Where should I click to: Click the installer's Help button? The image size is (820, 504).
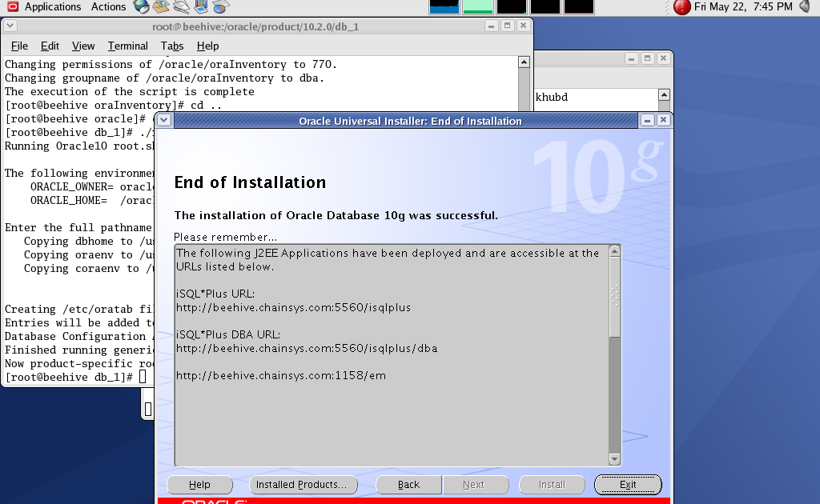pyautogui.click(x=199, y=485)
